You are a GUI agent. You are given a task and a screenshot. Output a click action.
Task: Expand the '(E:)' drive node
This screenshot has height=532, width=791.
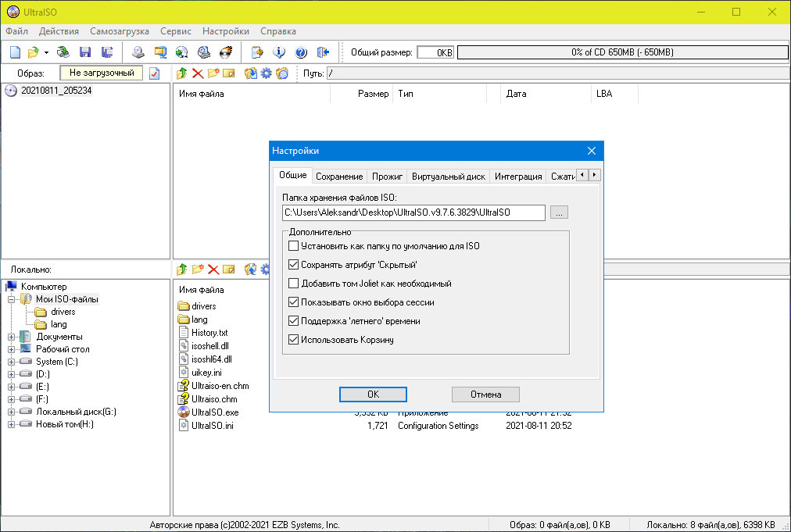tap(11, 387)
